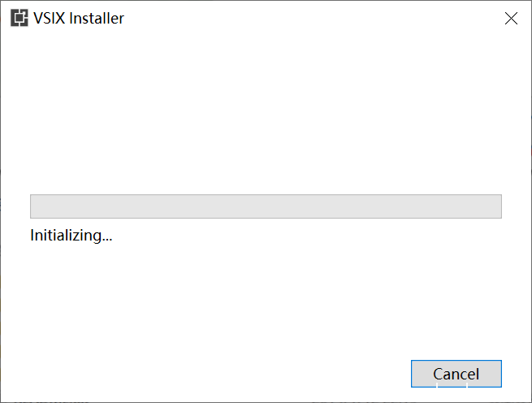Click the VSIX Installer title bar icon

pos(19,18)
